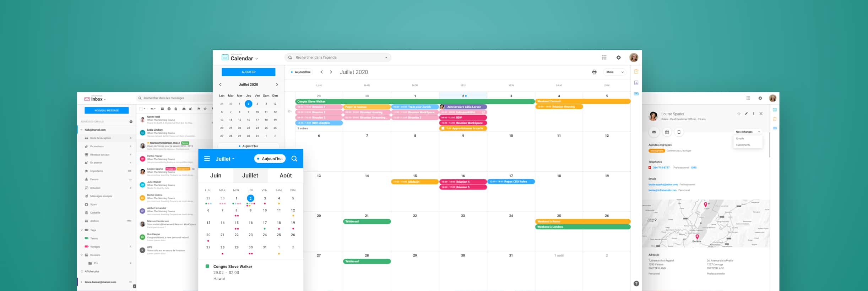Image resolution: width=868 pixels, height=291 pixels.
Task: Open the Repas CEO Rolex event
Action: (x=511, y=182)
